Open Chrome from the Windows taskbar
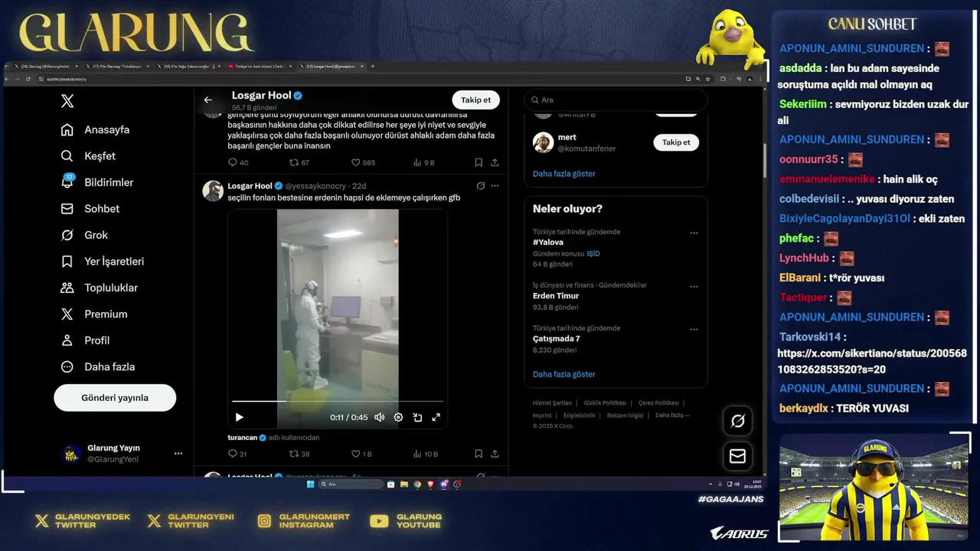This screenshot has height=551, width=980. click(417, 484)
